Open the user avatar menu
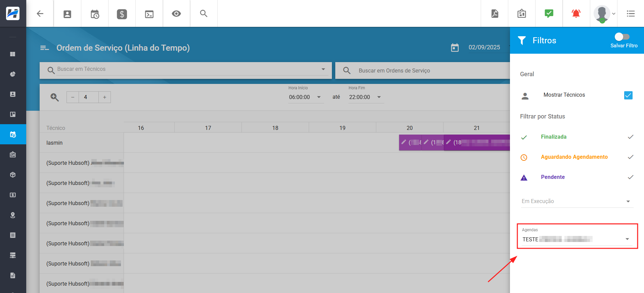Screen dimensions: 644x293 pos(604,14)
